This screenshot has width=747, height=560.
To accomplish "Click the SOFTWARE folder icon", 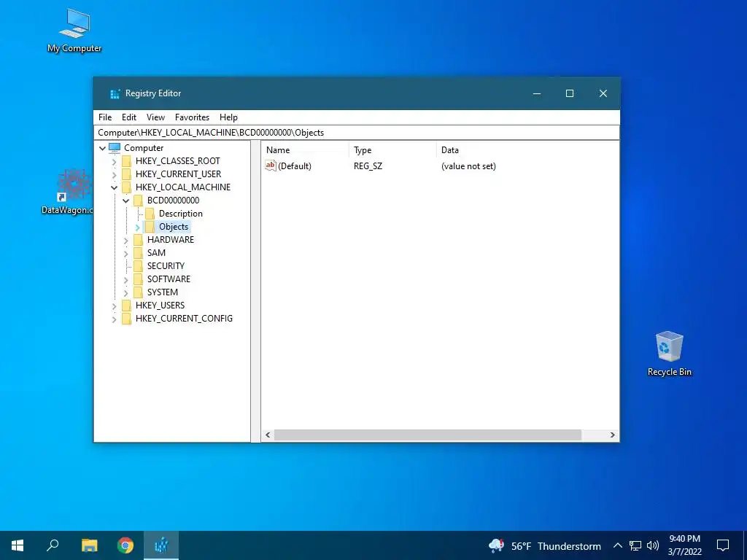I will point(138,279).
